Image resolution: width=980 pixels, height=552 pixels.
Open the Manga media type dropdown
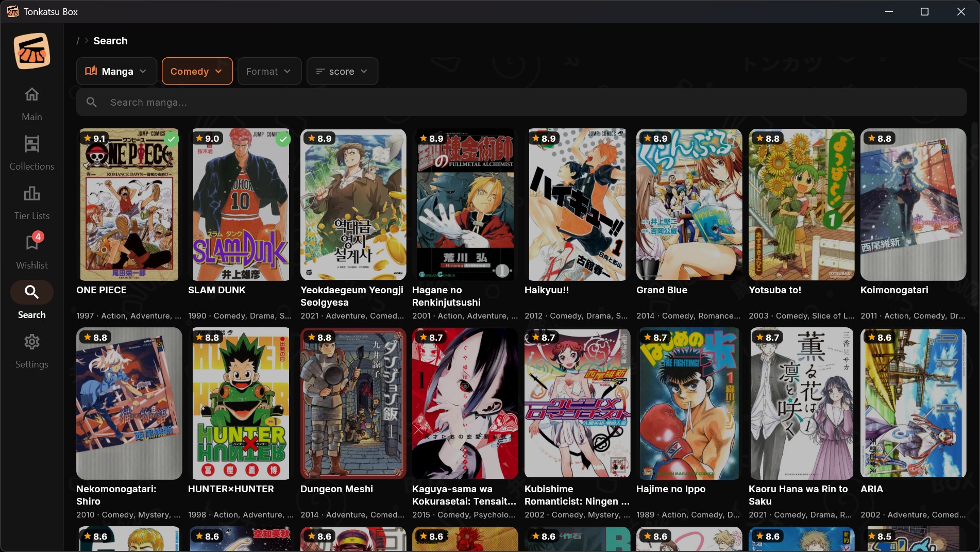[116, 71]
